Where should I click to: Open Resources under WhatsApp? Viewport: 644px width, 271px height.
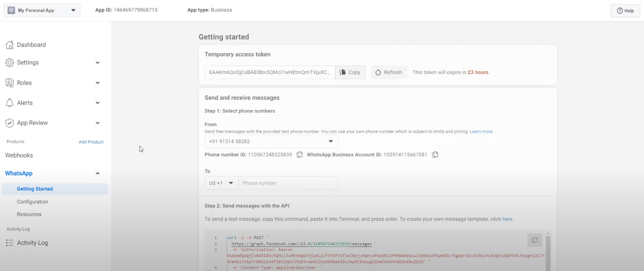coord(29,214)
